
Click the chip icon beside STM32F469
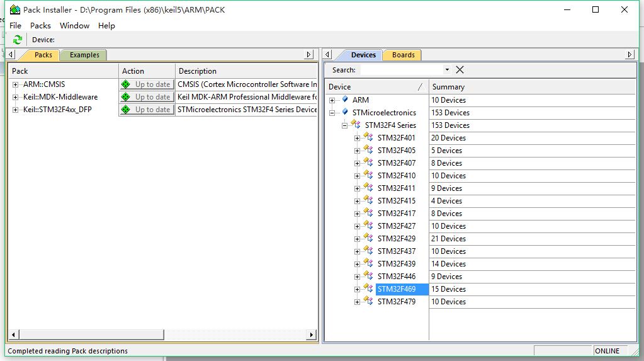click(x=368, y=288)
